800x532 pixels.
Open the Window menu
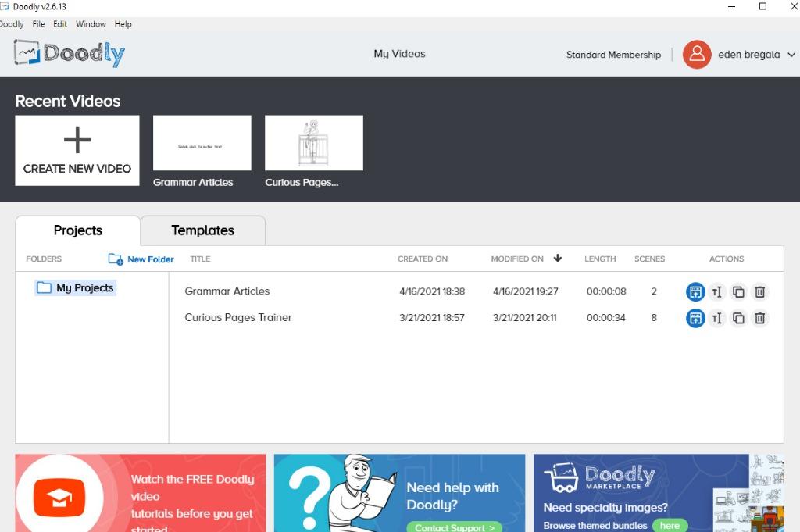(91, 24)
